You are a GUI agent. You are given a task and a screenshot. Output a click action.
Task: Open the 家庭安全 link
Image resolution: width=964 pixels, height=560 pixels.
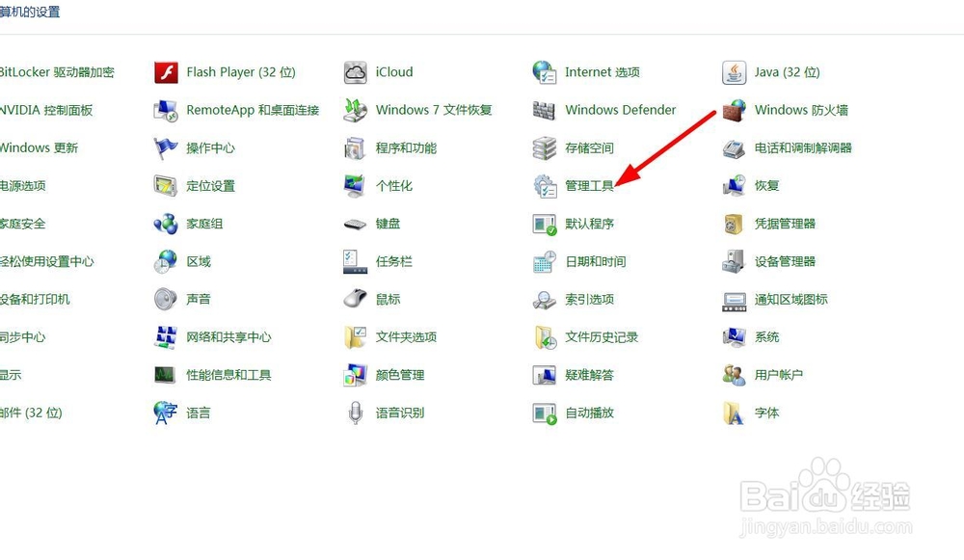23,224
